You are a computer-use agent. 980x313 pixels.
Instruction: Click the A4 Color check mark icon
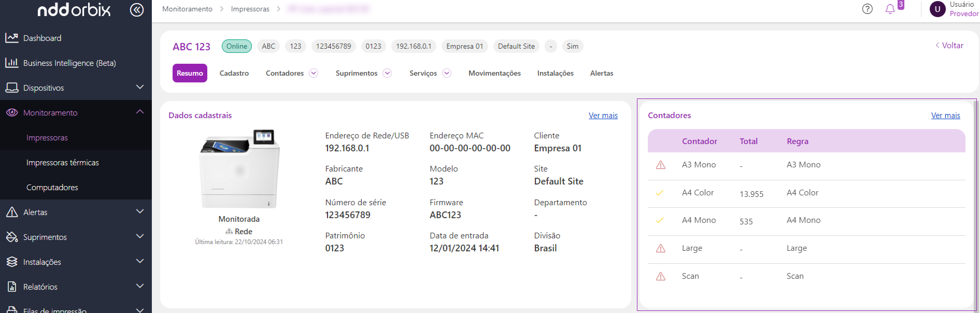(660, 193)
